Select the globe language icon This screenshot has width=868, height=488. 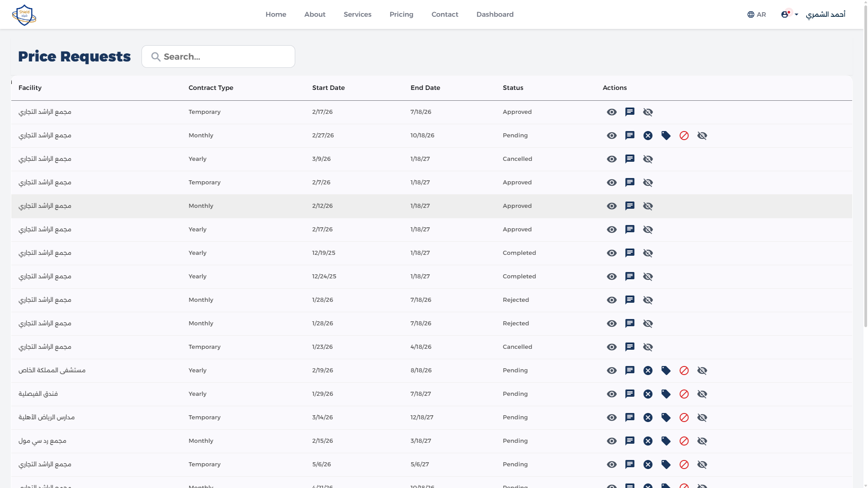[750, 14]
